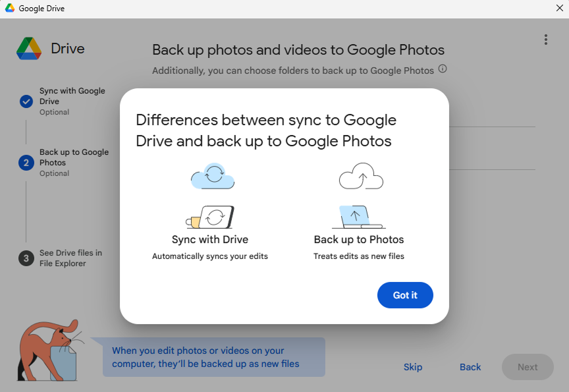Select the step 1 checkmark icon
The image size is (569, 392).
tap(26, 101)
